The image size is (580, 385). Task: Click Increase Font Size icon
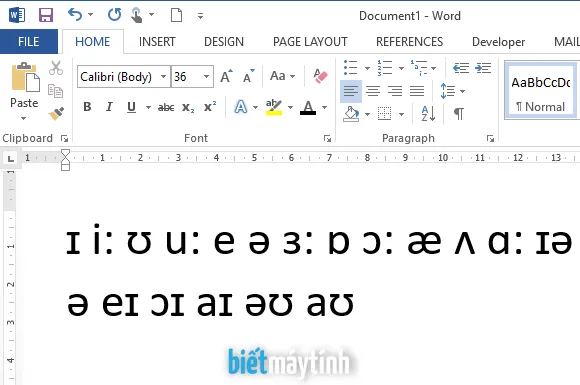click(x=226, y=76)
